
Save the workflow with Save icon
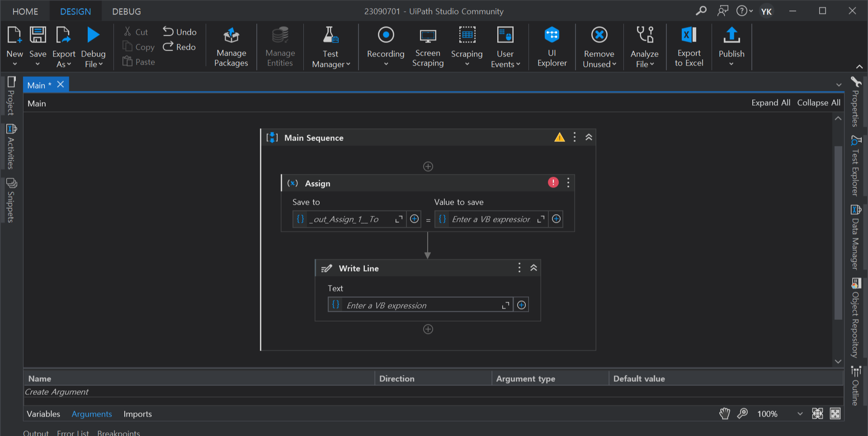[38, 35]
